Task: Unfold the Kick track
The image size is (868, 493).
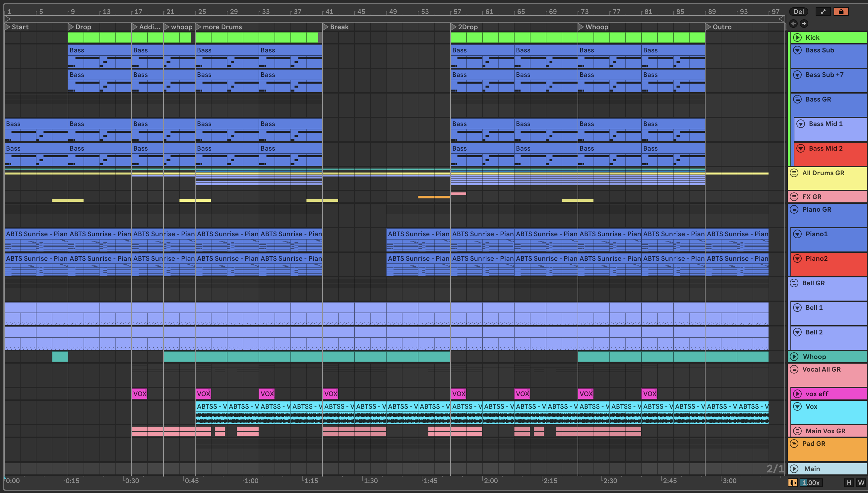Action: (797, 37)
